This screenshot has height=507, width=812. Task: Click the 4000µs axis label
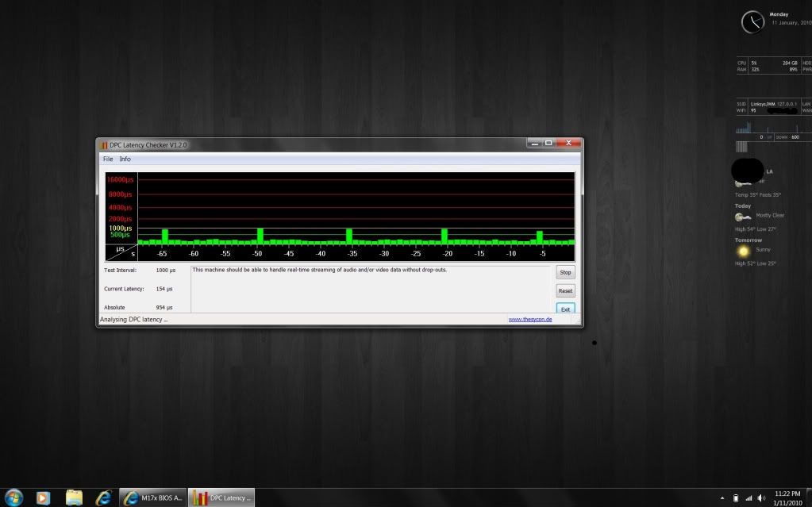[x=120, y=207]
